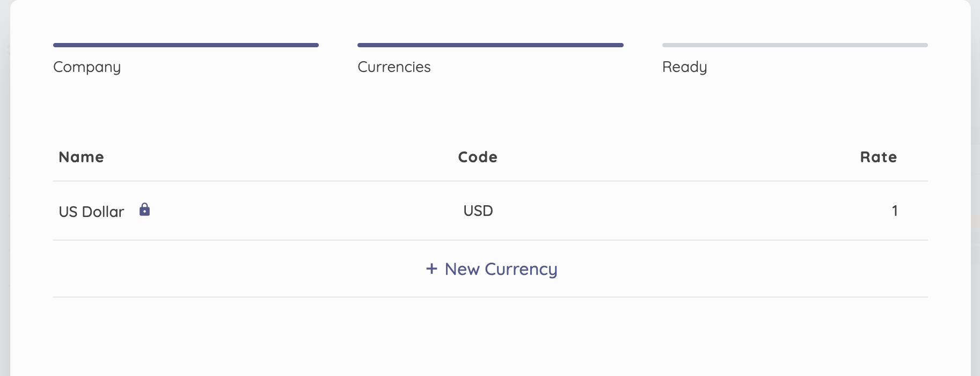Click the Rate column header
Viewport: 980px width, 376px height.
point(879,157)
